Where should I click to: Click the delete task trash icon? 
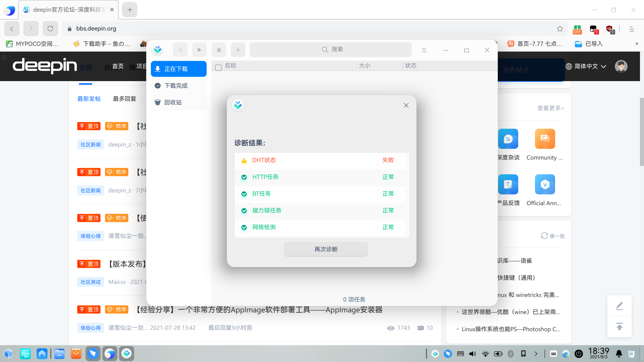pyautogui.click(x=219, y=50)
